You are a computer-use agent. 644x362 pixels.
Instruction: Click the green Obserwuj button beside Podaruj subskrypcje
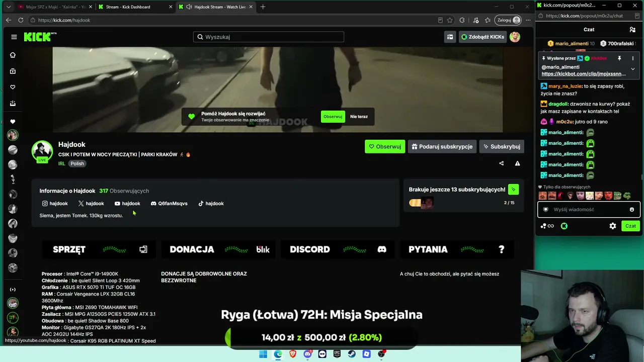[x=385, y=146]
